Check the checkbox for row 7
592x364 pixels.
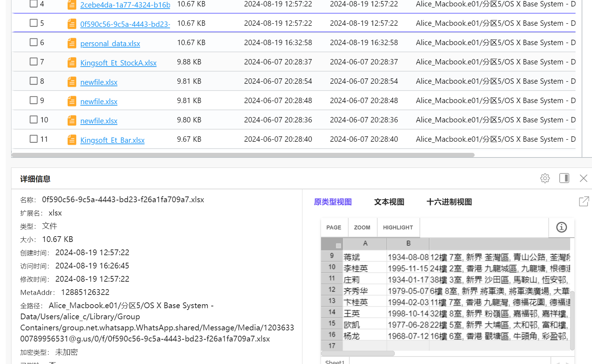(x=34, y=62)
